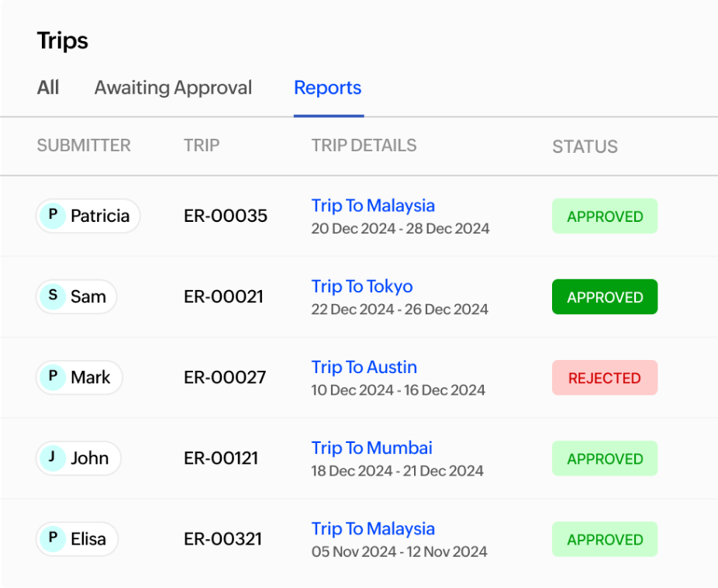Click the Trip column header
718x588 pixels.
click(201, 145)
